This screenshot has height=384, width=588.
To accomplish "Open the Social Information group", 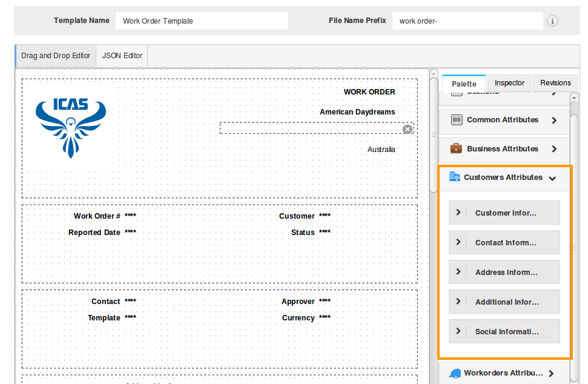I will (x=458, y=331).
